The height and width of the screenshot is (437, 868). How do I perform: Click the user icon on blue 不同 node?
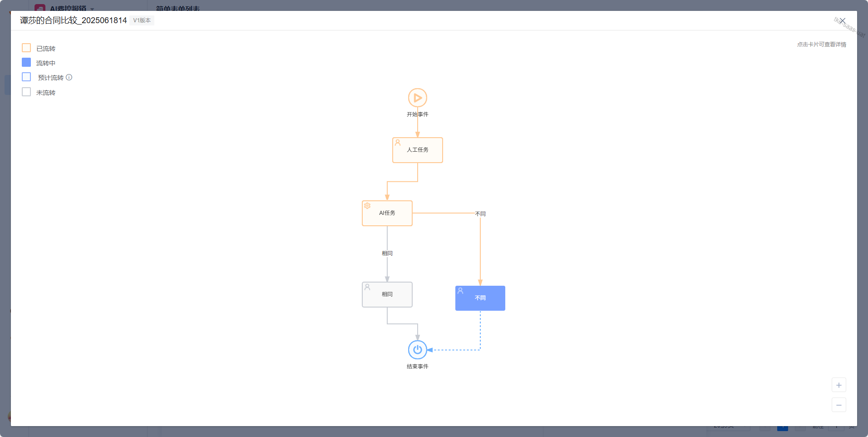tap(460, 291)
